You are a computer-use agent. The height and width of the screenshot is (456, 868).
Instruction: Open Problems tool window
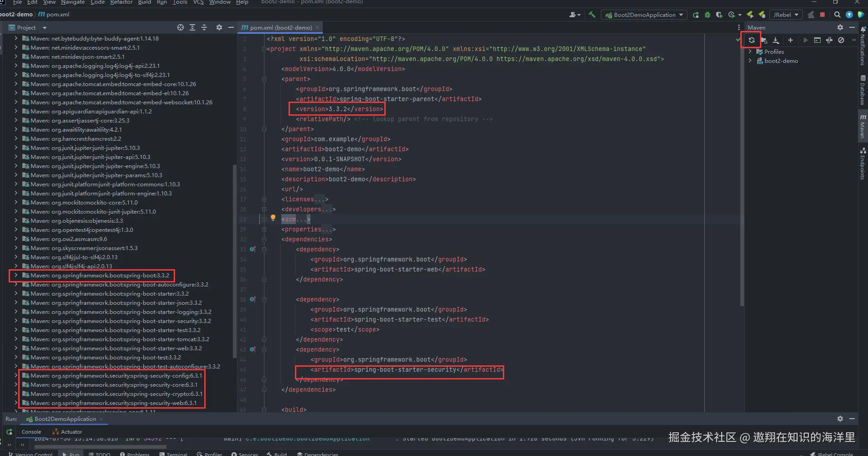pyautogui.click(x=135, y=454)
